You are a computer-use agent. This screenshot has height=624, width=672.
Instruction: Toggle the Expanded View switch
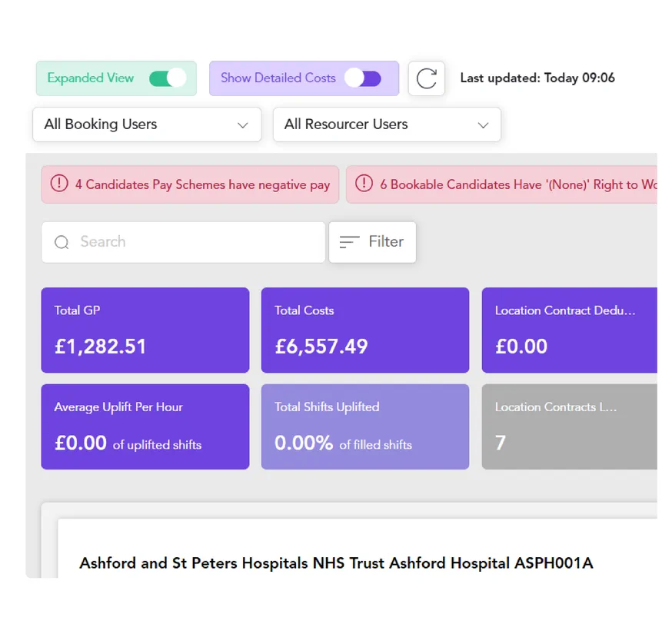(168, 78)
